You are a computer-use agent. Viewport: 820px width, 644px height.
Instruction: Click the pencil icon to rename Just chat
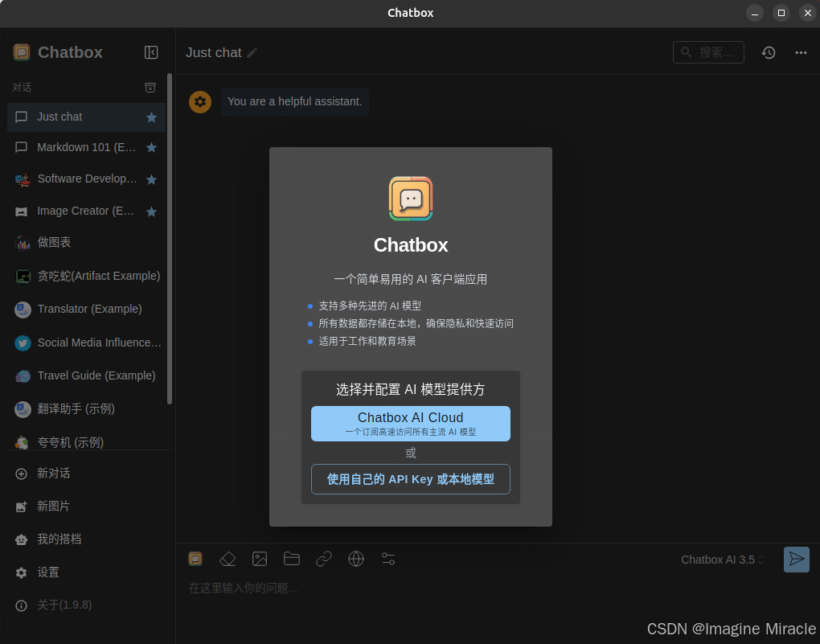[252, 52]
